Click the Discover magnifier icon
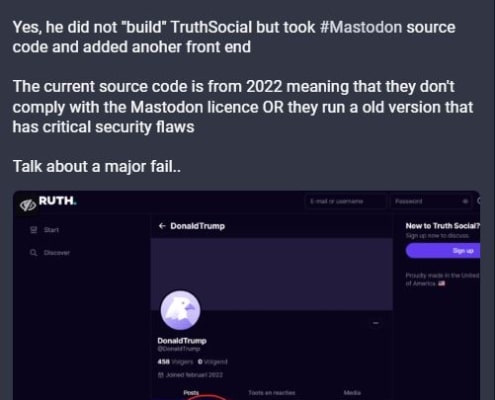The width and height of the screenshot is (495, 400). pyautogui.click(x=33, y=252)
